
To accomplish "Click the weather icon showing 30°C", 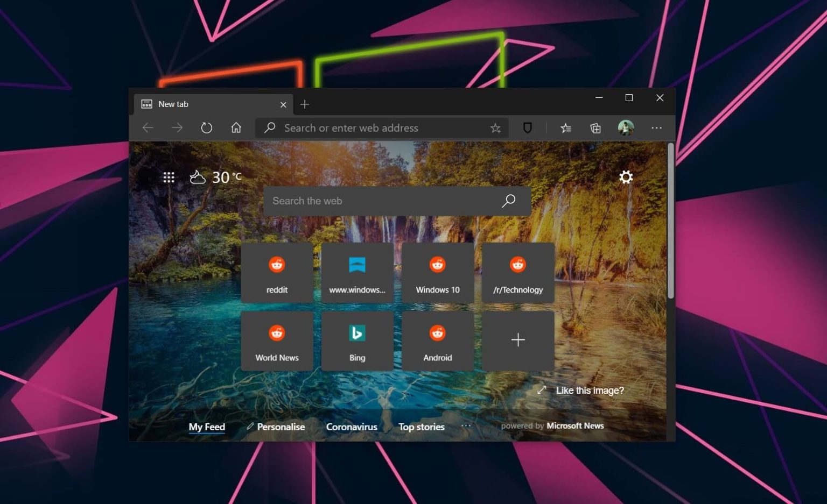I will pos(197,176).
